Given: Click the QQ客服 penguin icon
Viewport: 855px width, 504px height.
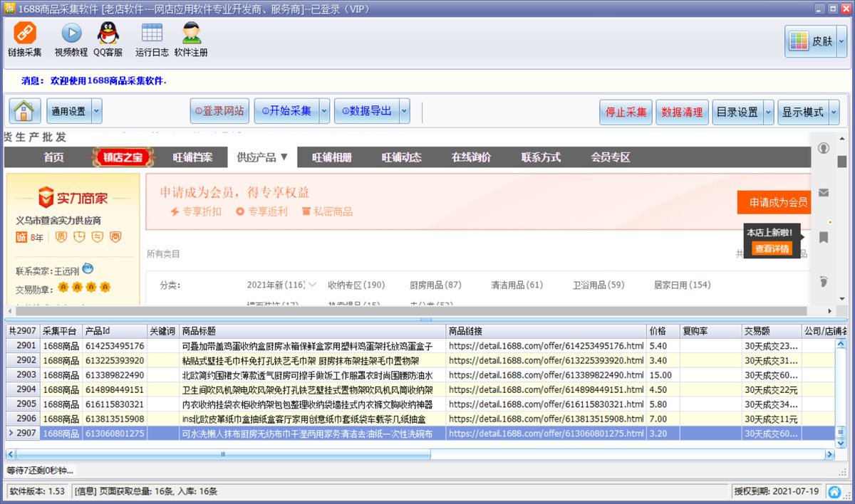Looking at the screenshot, I should click(108, 33).
